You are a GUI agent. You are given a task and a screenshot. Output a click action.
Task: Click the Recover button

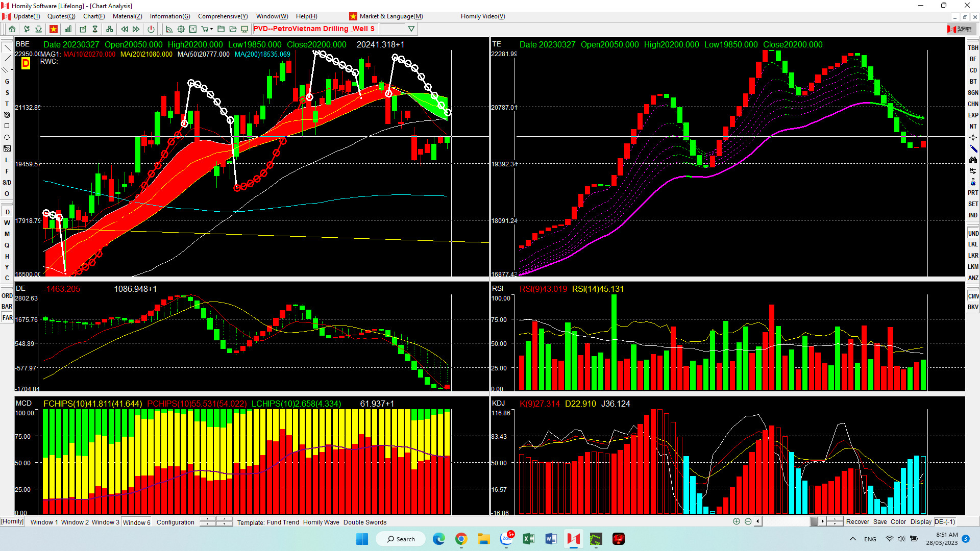click(x=857, y=521)
